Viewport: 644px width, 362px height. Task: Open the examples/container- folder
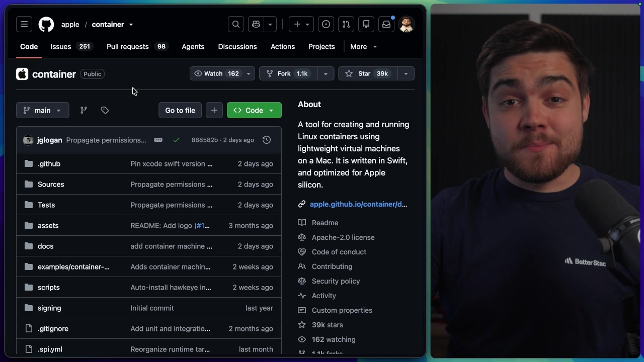(x=73, y=267)
